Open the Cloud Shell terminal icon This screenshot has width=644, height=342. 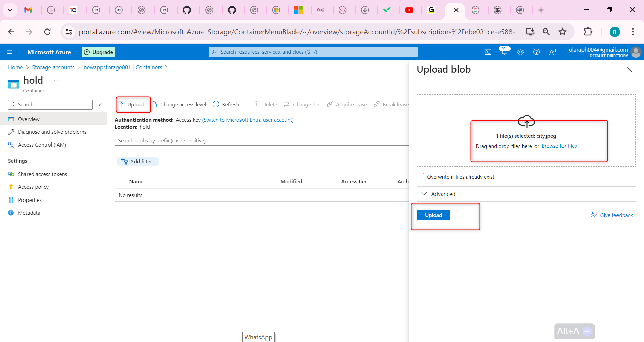pyautogui.click(x=488, y=52)
